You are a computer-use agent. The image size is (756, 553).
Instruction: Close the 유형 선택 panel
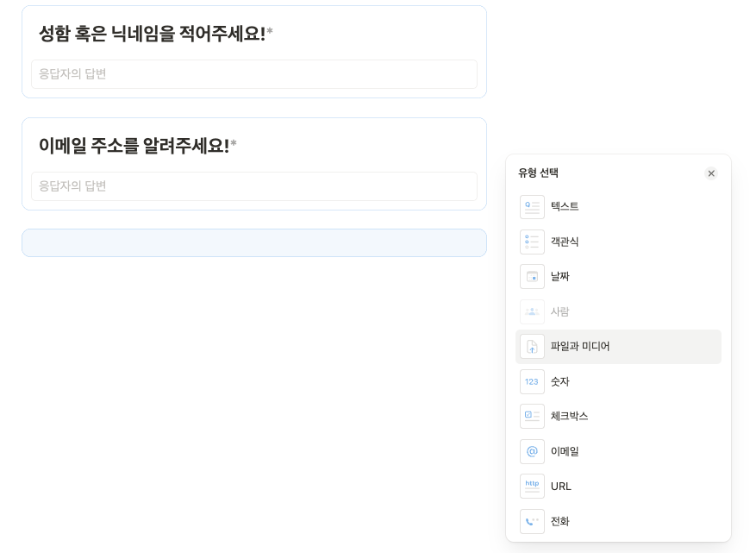coord(711,173)
